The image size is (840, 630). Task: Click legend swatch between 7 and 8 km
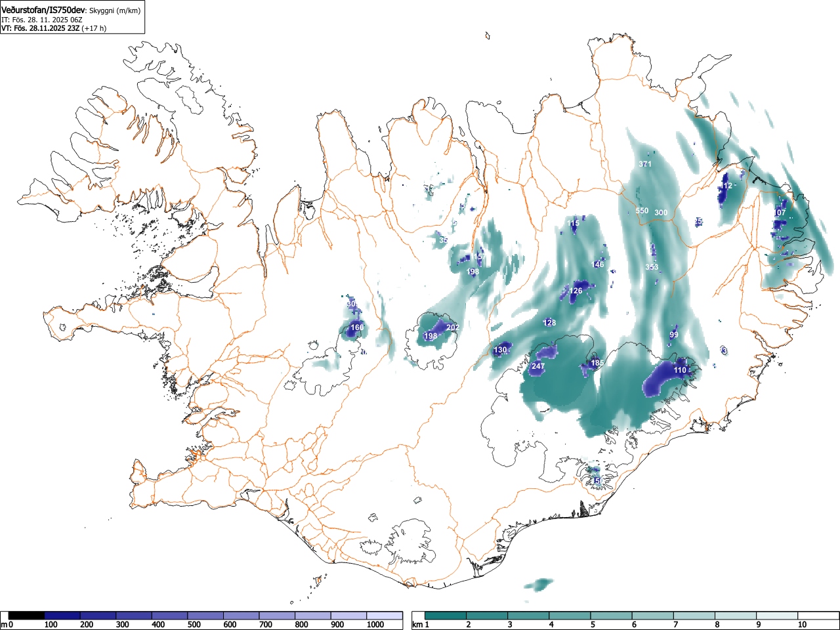(696, 616)
